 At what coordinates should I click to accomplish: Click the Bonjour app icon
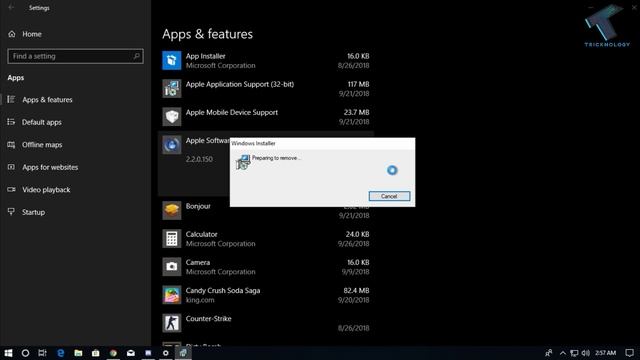pyautogui.click(x=171, y=211)
